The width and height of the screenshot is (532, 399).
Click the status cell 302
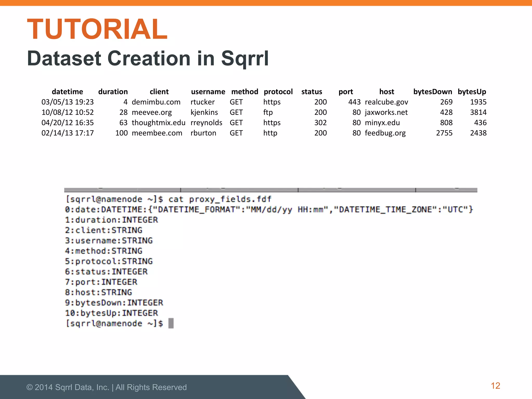point(321,123)
